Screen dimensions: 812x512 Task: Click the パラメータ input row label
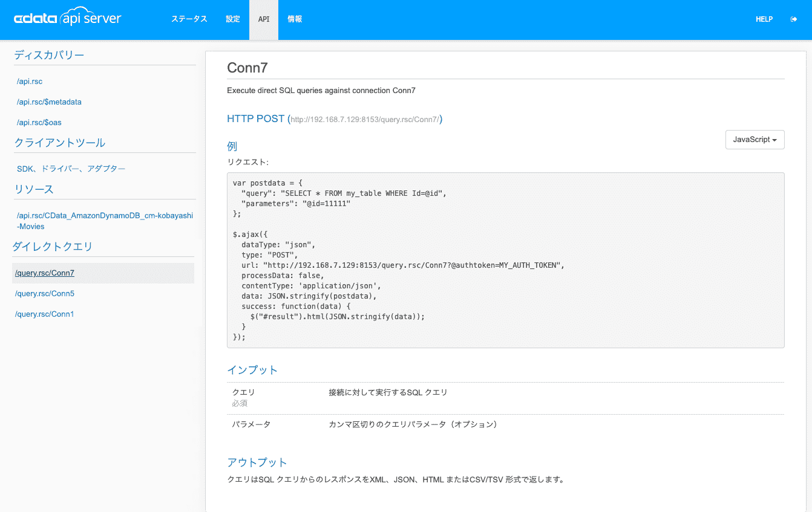coord(251,425)
